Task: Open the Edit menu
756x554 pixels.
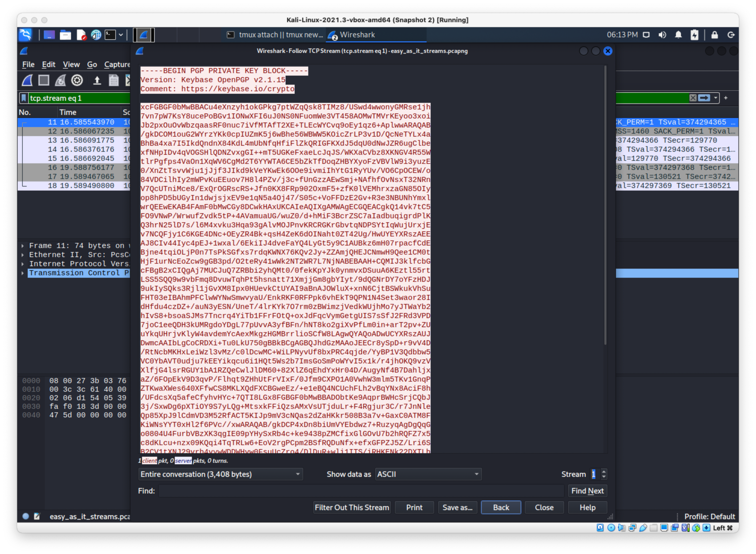Action: click(49, 64)
